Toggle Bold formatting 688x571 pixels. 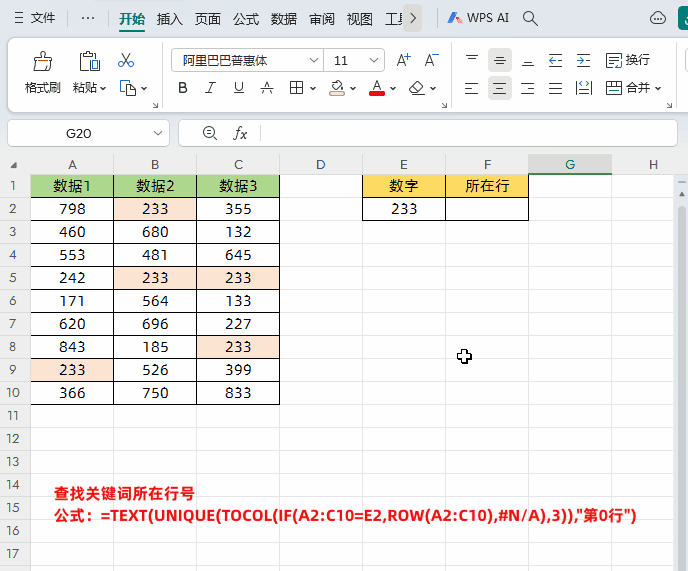(183, 88)
